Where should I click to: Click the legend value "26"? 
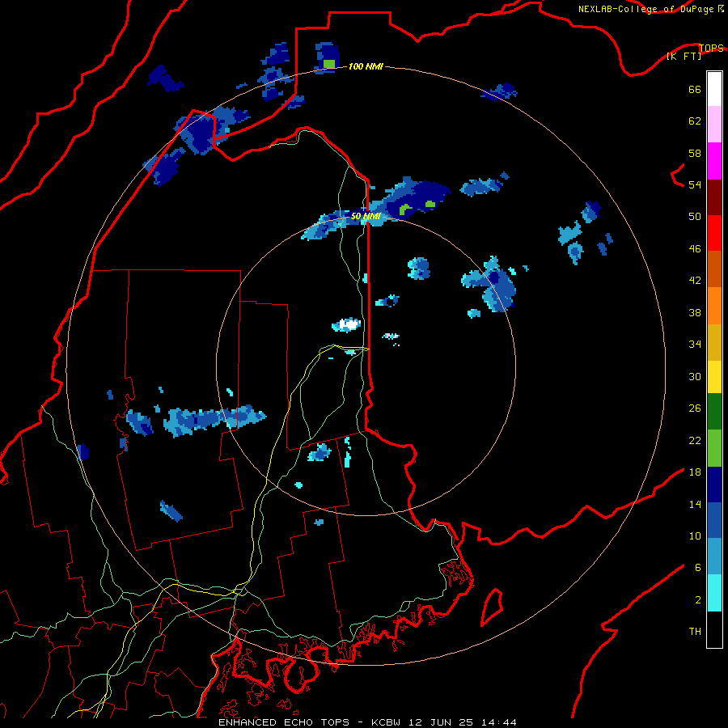pos(695,408)
